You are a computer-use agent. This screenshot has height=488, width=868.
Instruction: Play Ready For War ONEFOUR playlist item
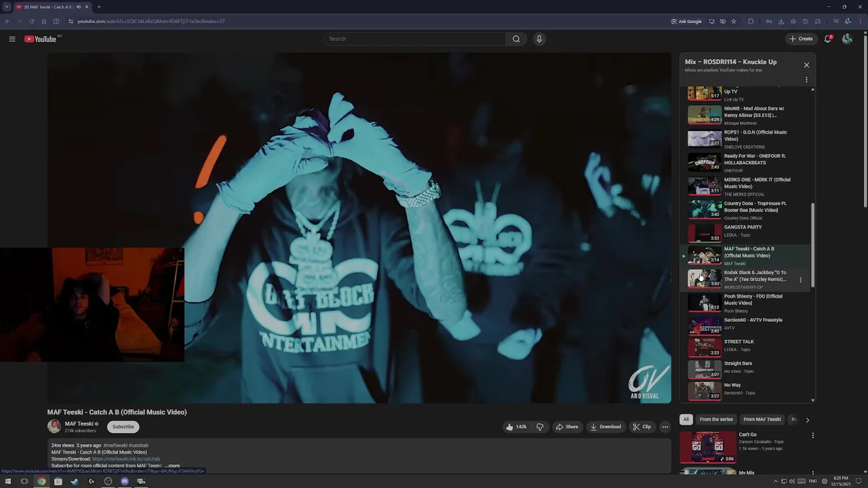click(x=745, y=163)
